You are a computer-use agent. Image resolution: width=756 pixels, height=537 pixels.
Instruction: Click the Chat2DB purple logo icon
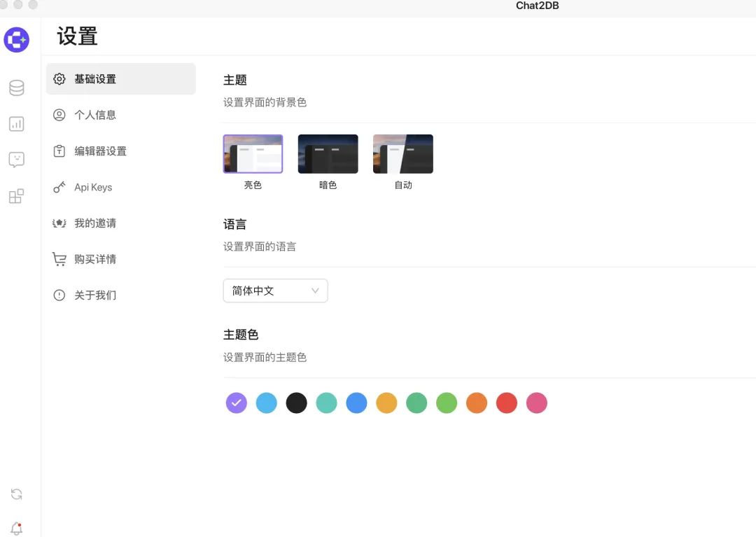pyautogui.click(x=16, y=39)
